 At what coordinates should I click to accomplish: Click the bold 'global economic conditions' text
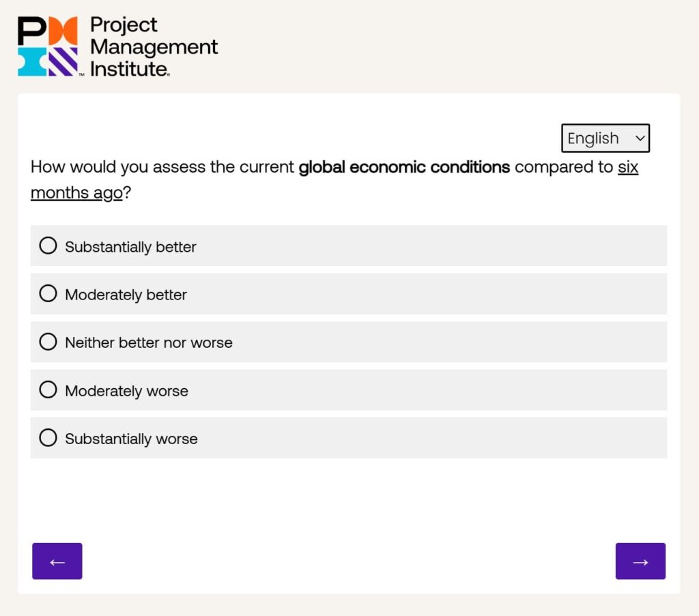(404, 167)
